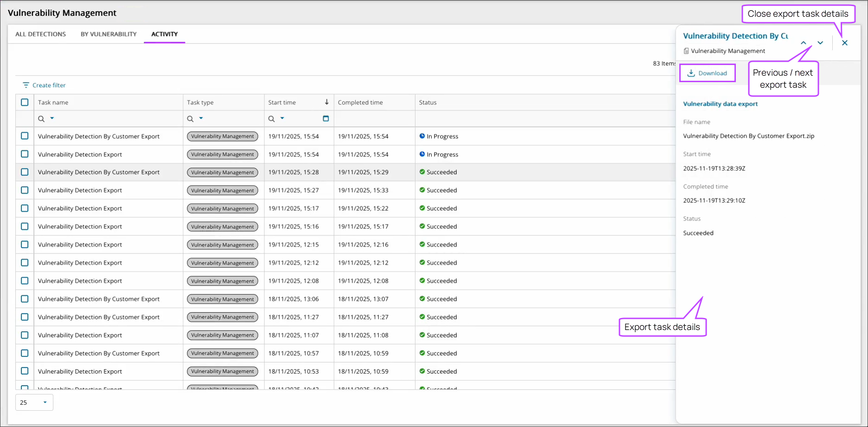
Task: Download the export file
Action: [707, 73]
